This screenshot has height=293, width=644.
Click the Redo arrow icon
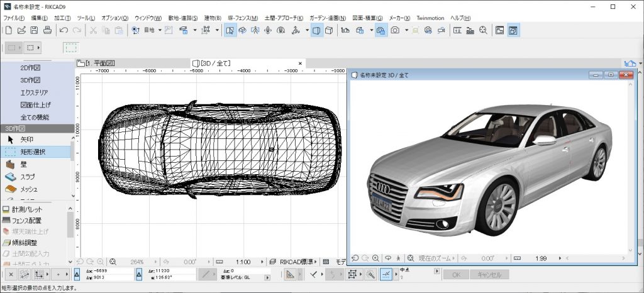click(76, 30)
